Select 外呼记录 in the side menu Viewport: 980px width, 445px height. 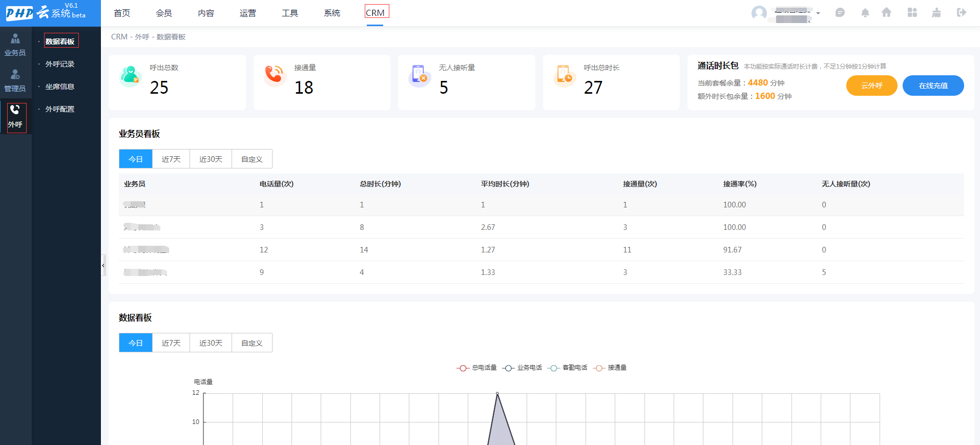pos(60,64)
